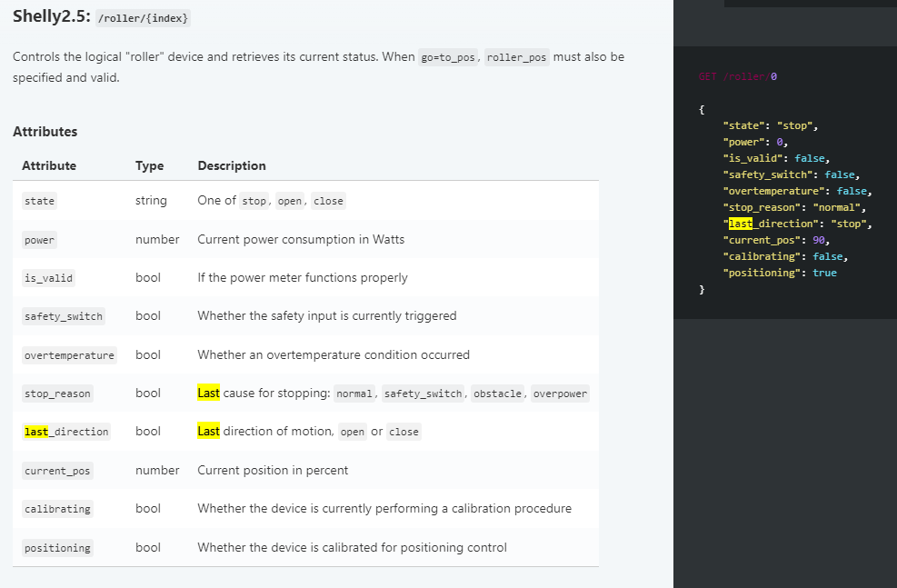This screenshot has height=588, width=897.
Task: Click the "is_valid": false JSON line
Action: (776, 158)
